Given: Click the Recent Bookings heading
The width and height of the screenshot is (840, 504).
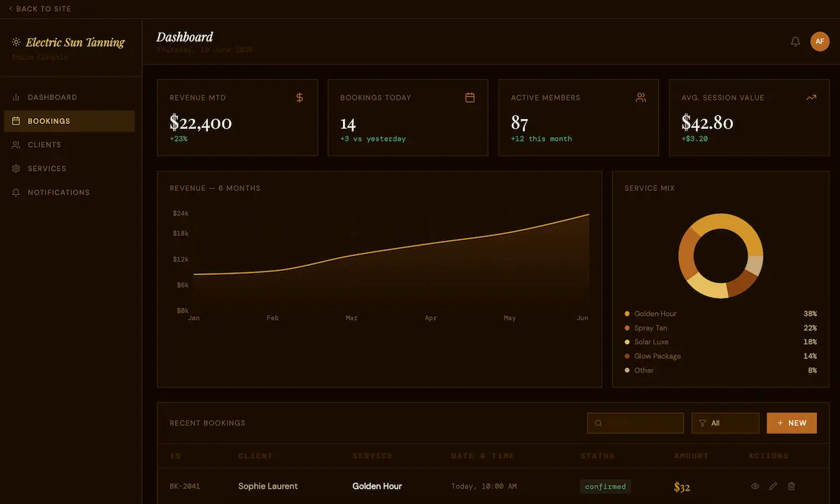Looking at the screenshot, I should [x=207, y=423].
